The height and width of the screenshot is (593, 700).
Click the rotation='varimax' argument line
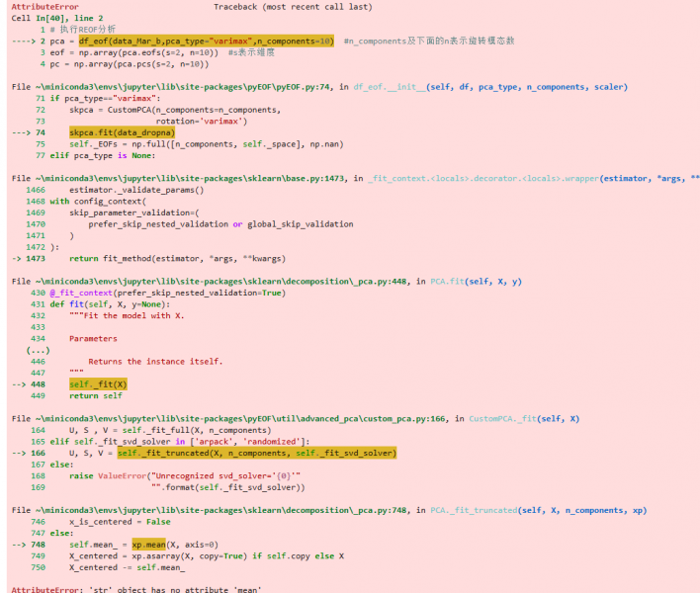[x=204, y=121]
